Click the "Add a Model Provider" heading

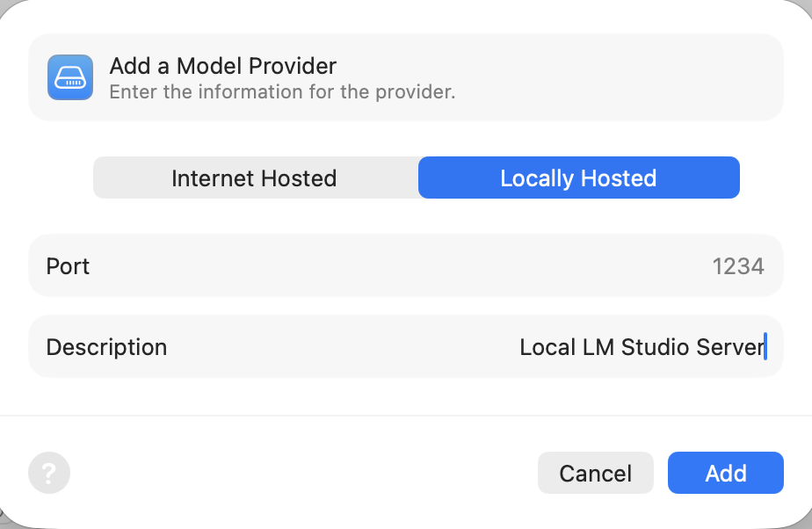point(222,65)
